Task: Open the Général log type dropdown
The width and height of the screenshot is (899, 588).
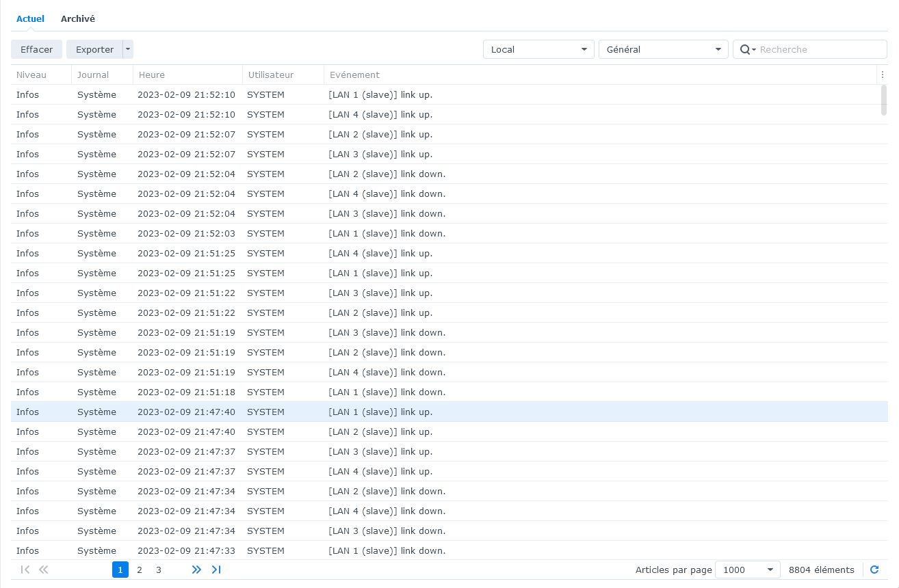Action: point(663,49)
